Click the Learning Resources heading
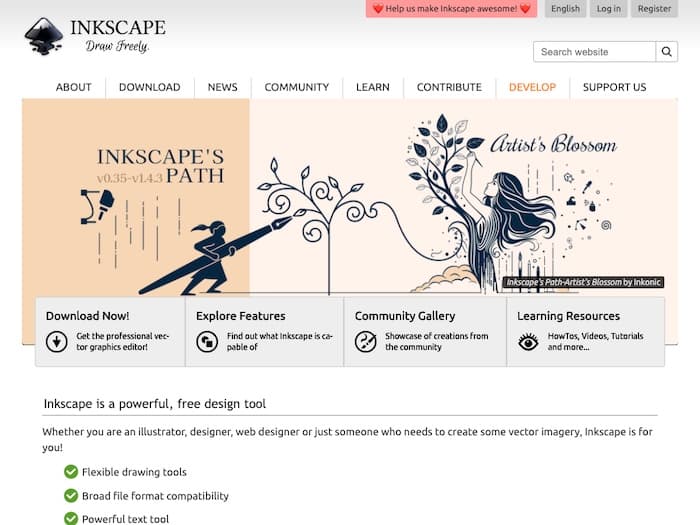Screen dimensions: 700x525 pyautogui.click(x=568, y=316)
